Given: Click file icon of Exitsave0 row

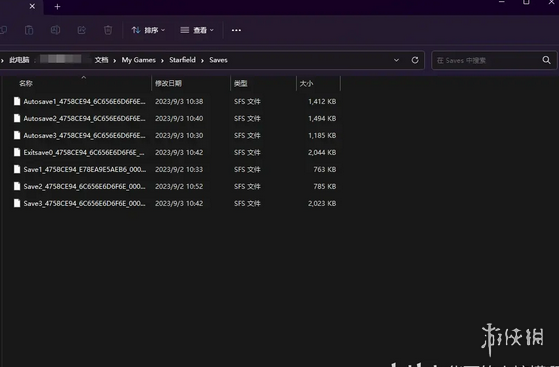Looking at the screenshot, I should (x=17, y=152).
